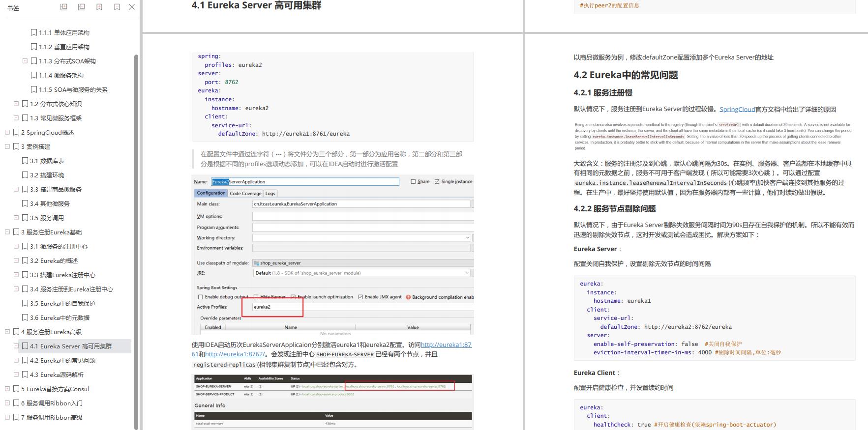
Task: Expand the 1.2 分布式核心知识 node
Action: [16, 104]
